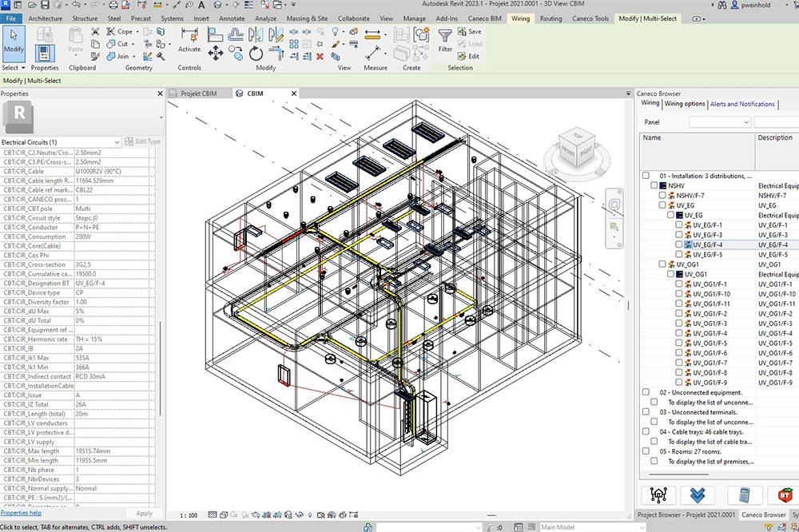Click the Edit Type button
Image resolution: width=799 pixels, height=532 pixels.
(143, 141)
